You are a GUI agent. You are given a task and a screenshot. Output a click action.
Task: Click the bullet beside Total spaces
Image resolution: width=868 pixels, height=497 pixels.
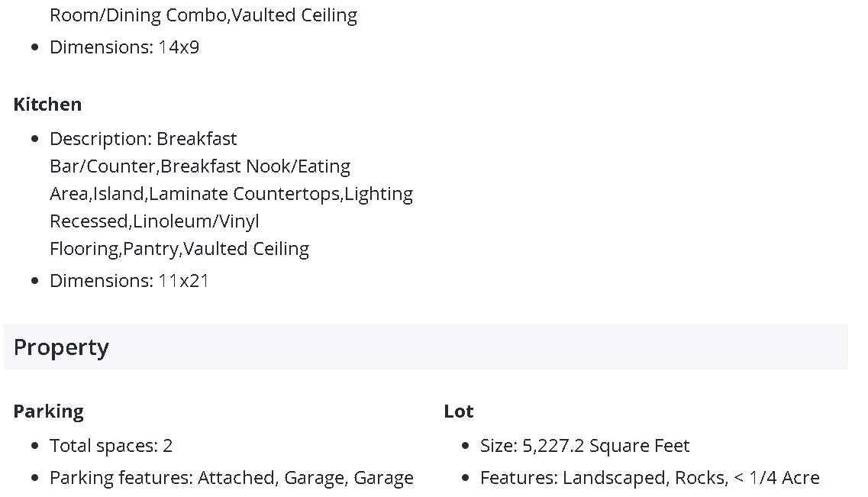click(35, 446)
